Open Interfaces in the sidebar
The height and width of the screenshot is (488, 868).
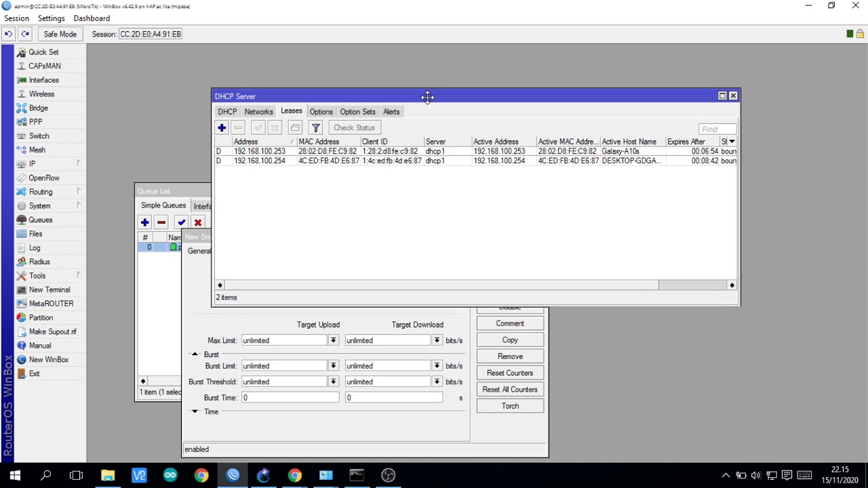click(x=43, y=80)
